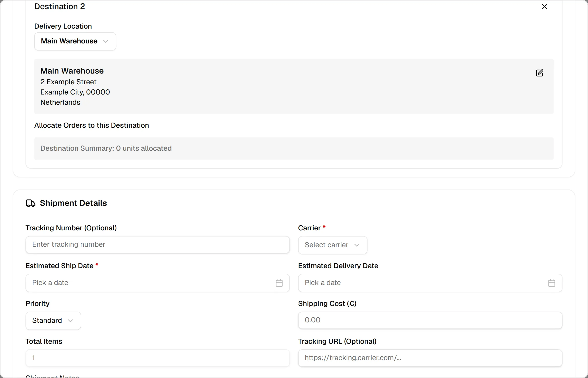Open the Select carrier dropdown
Viewport: 588px width, 378px height.
tap(333, 245)
